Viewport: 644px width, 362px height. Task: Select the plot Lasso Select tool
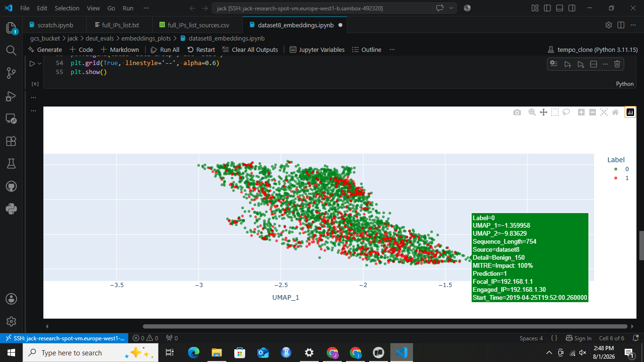pyautogui.click(x=566, y=112)
